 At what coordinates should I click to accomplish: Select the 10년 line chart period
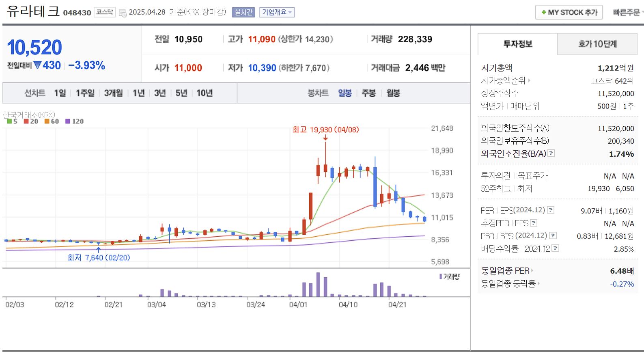[205, 93]
